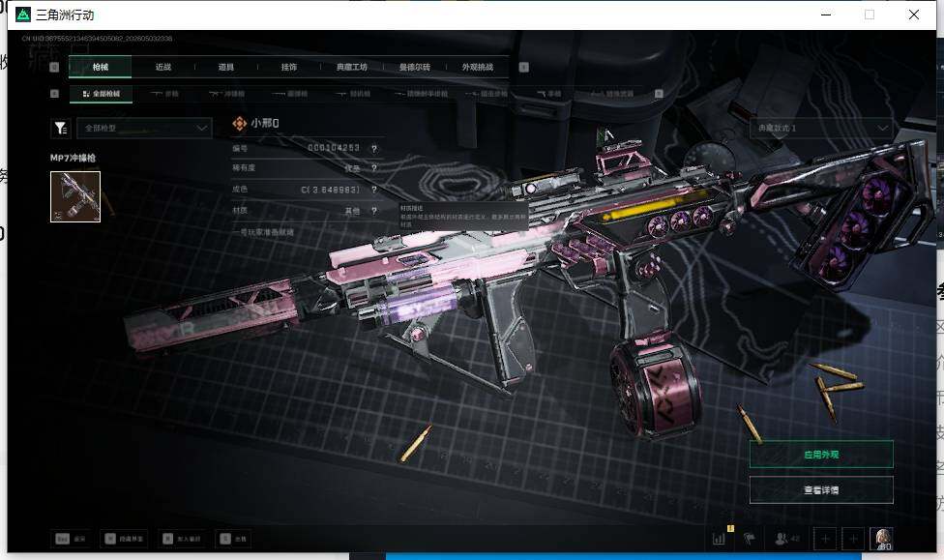Click the first empty plus squad slot
The image size is (944, 560).
[825, 539]
